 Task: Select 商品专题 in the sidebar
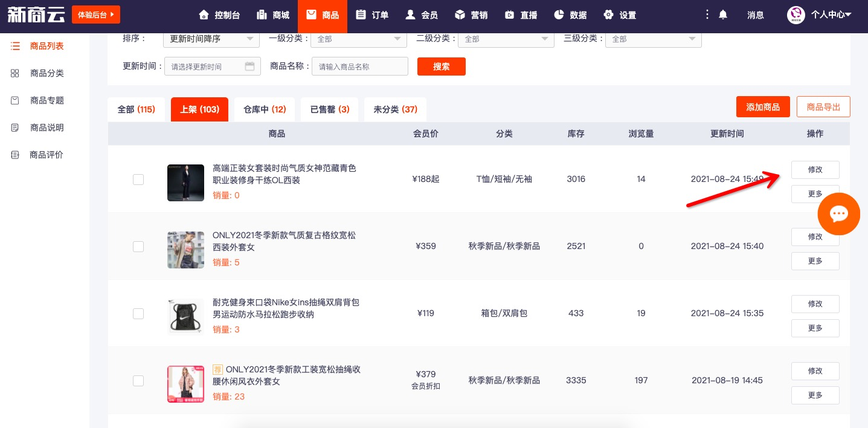pos(37,100)
